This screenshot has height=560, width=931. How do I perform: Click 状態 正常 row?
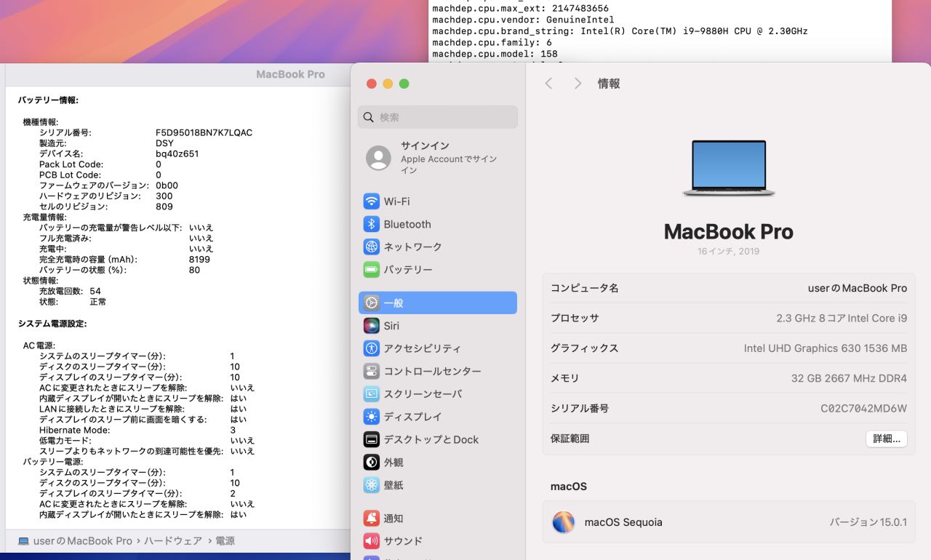tap(73, 302)
